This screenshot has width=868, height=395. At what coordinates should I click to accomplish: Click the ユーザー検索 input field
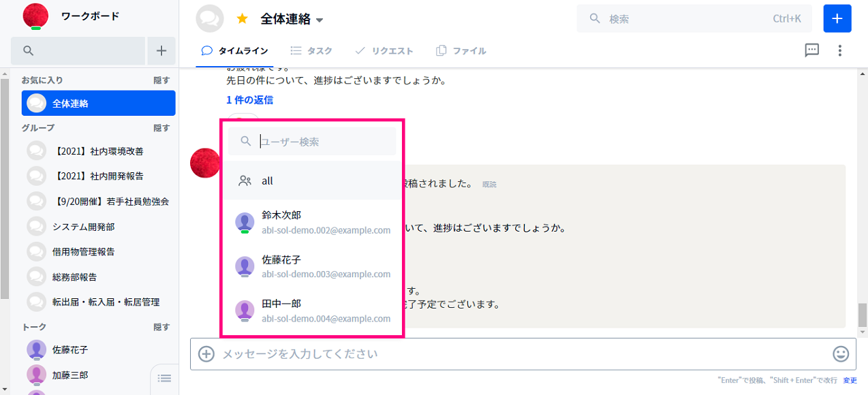tap(312, 142)
